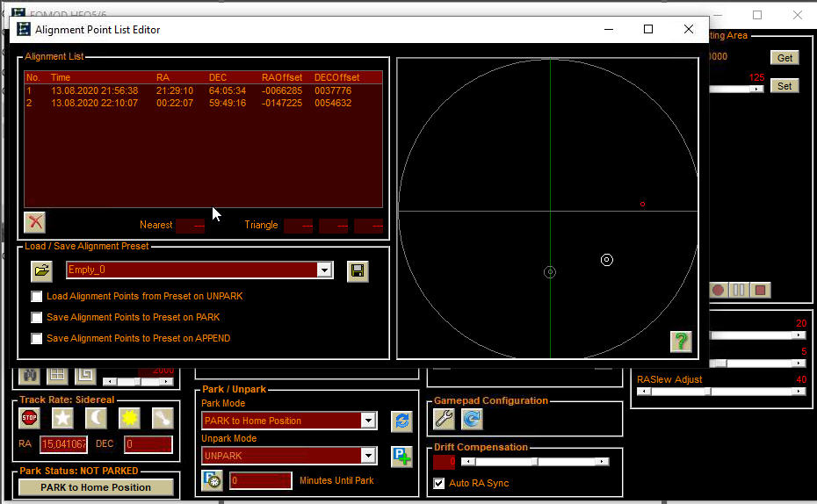Start sidereal tracking with the star icon
The image size is (817, 504).
[62, 418]
